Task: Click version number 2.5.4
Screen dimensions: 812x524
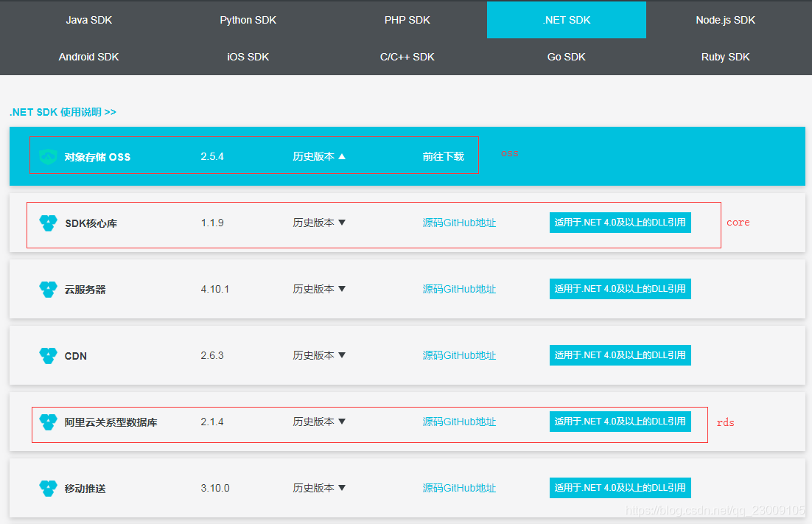Action: (212, 156)
